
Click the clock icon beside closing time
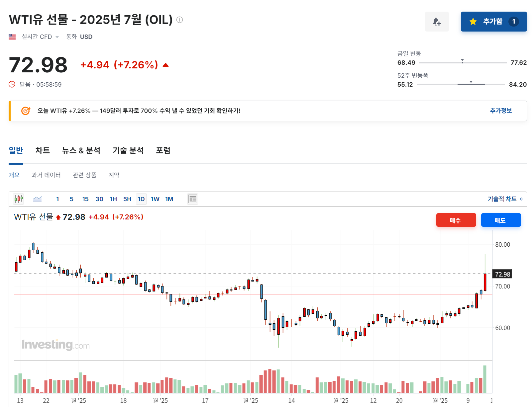pyautogui.click(x=11, y=84)
